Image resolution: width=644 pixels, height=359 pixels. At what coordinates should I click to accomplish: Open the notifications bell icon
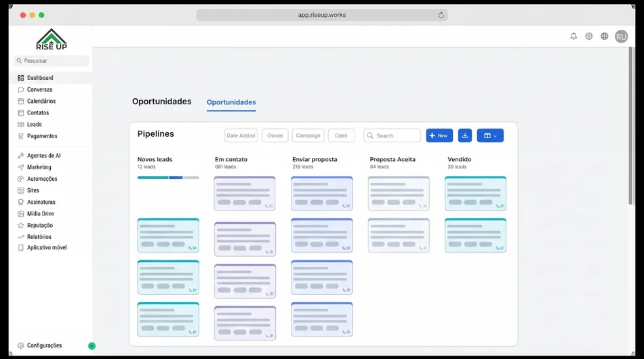pyautogui.click(x=573, y=36)
